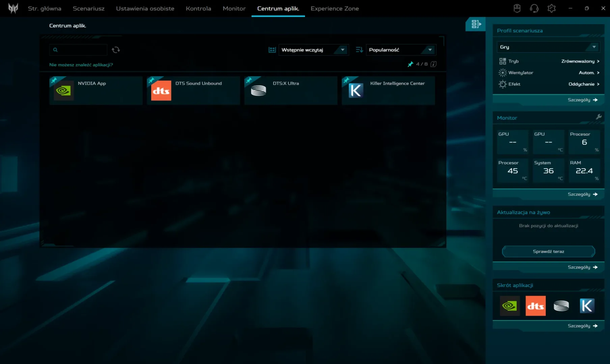Screen dimensions: 610x364
Task: Open the headset support icon
Action: [534, 8]
